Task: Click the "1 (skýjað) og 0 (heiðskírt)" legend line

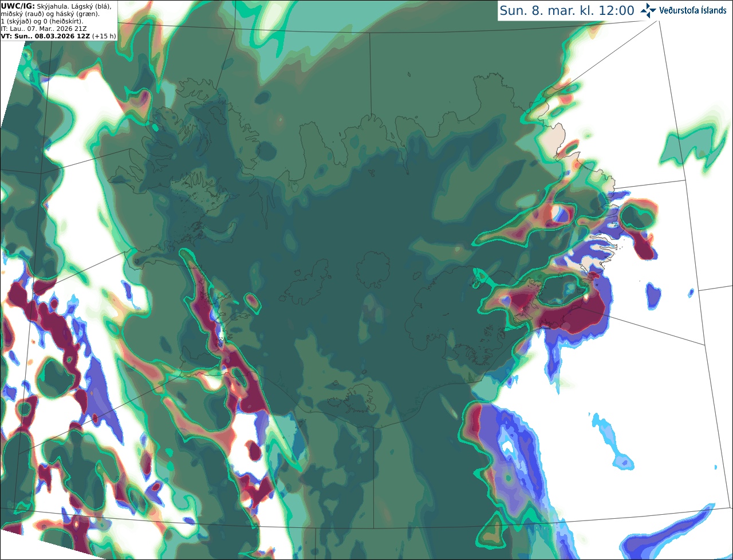Action: (42, 21)
